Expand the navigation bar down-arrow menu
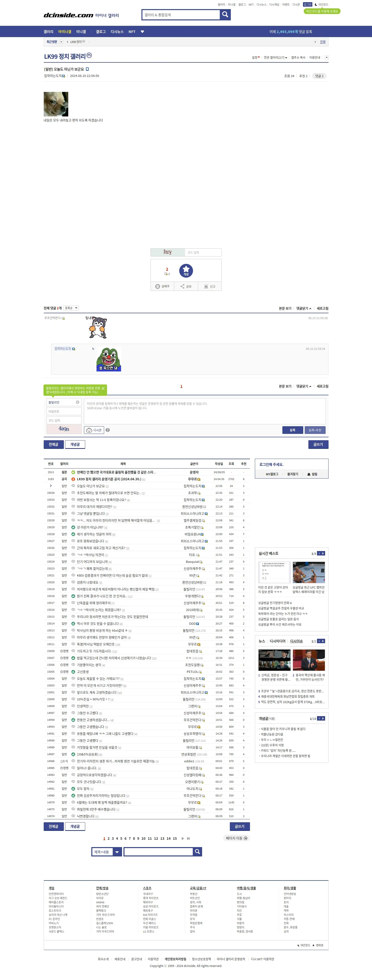 (142, 32)
